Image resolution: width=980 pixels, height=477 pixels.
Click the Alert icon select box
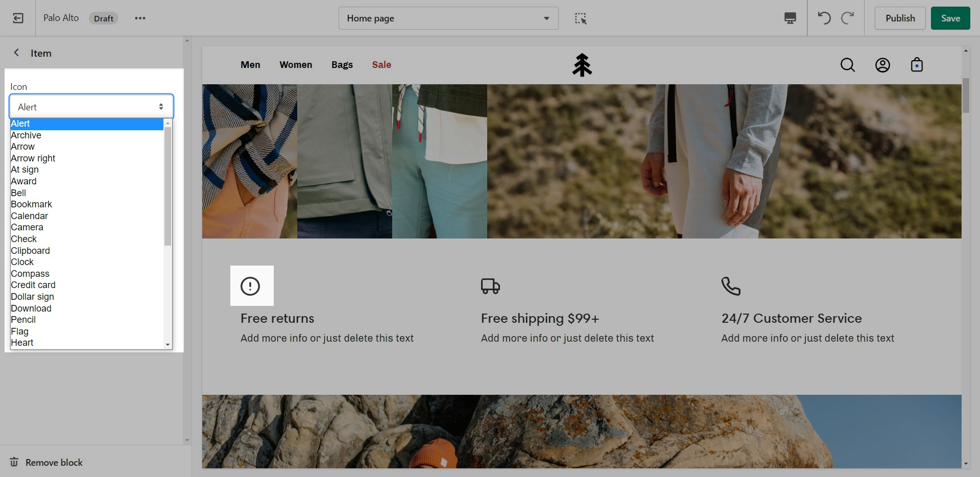(x=91, y=107)
